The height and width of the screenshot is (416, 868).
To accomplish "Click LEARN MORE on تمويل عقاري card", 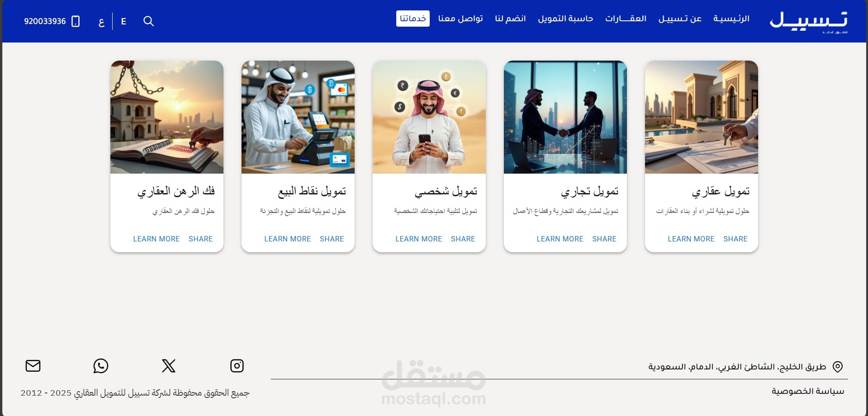I will tap(691, 239).
